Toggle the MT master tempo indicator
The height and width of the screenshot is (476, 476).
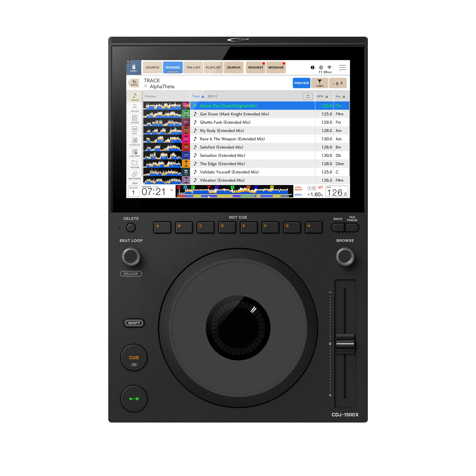click(x=321, y=188)
